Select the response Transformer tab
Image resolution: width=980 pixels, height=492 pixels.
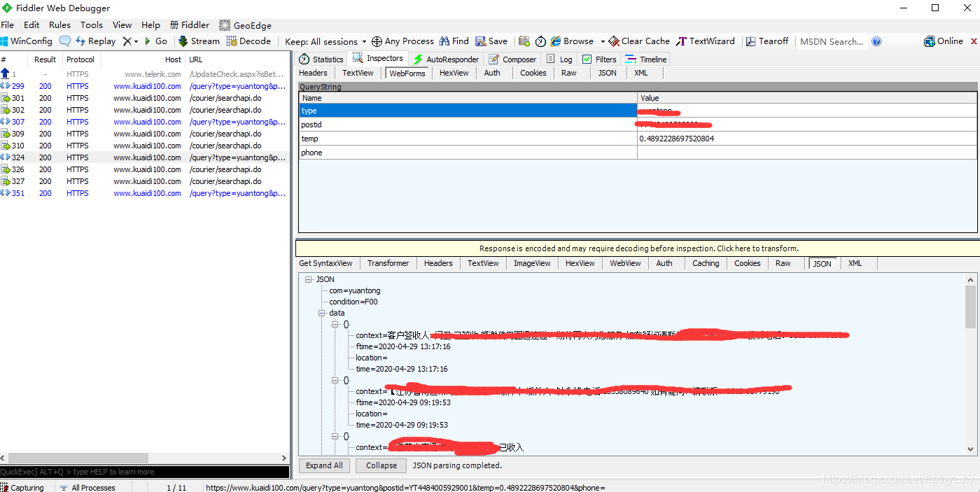click(x=388, y=263)
